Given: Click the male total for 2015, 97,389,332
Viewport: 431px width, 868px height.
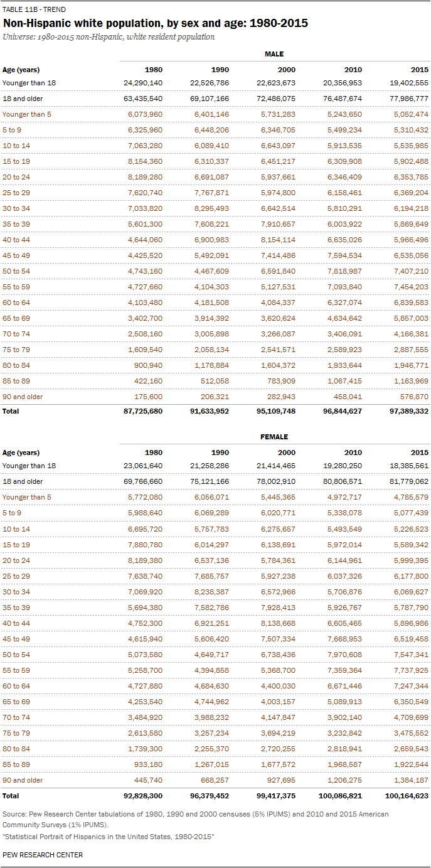Looking at the screenshot, I should pyautogui.click(x=405, y=411).
